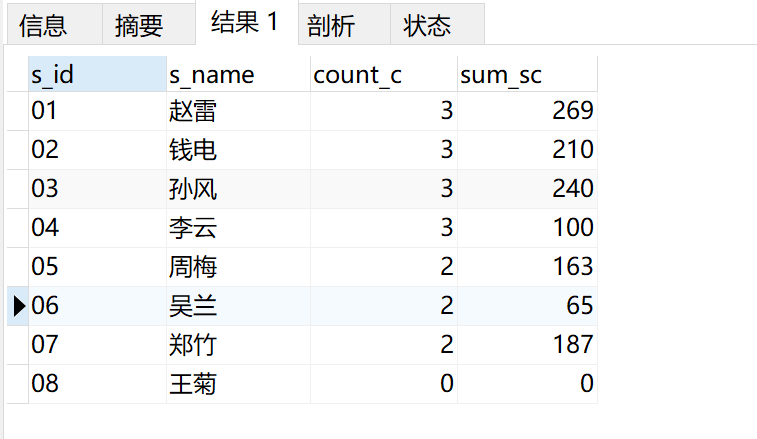The image size is (757, 439).
Task: Select sum_sc value 100 for 李云
Action: [x=526, y=228]
